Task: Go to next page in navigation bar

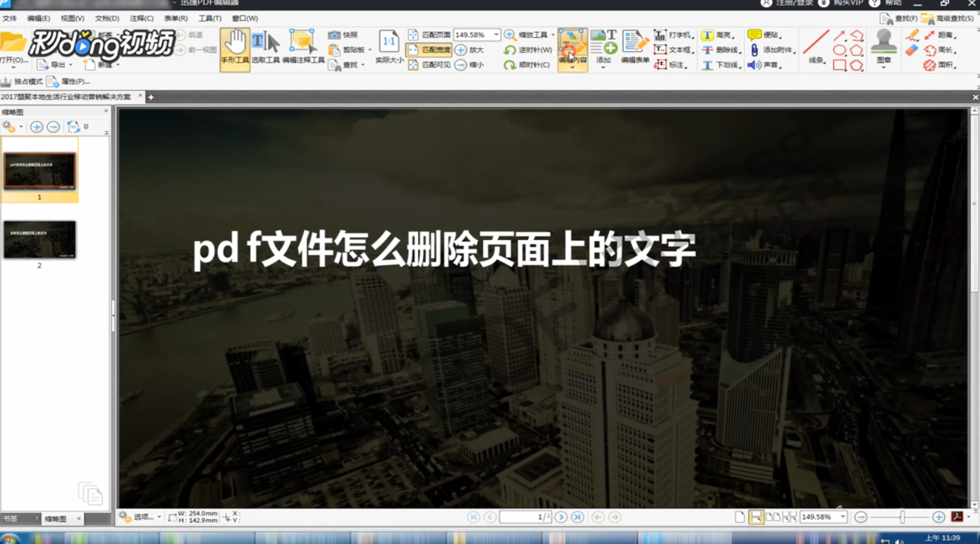Action: 561,517
